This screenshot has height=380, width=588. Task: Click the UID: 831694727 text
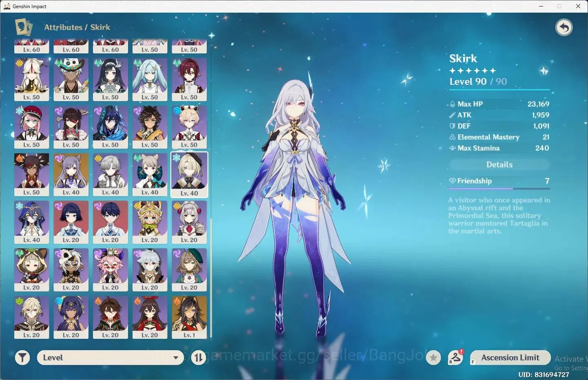pyautogui.click(x=544, y=374)
